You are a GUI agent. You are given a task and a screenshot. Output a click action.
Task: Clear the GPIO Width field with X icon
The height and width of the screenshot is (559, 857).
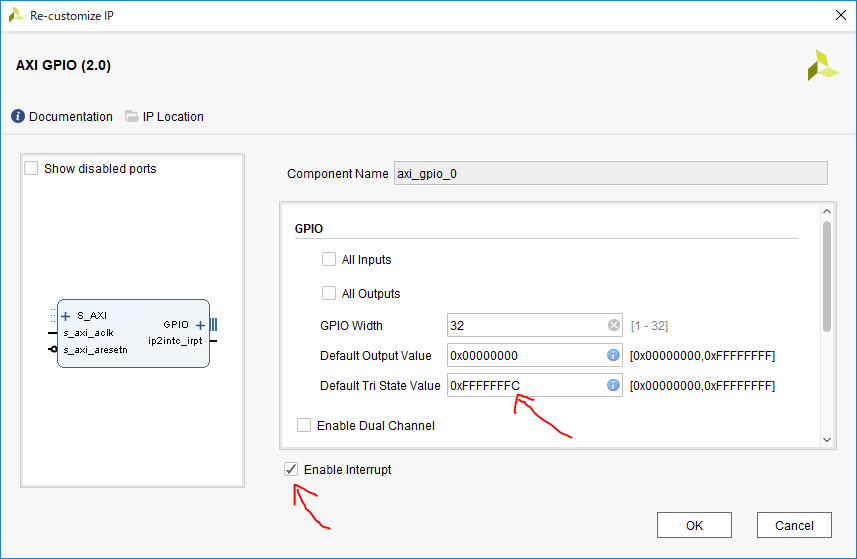click(613, 325)
